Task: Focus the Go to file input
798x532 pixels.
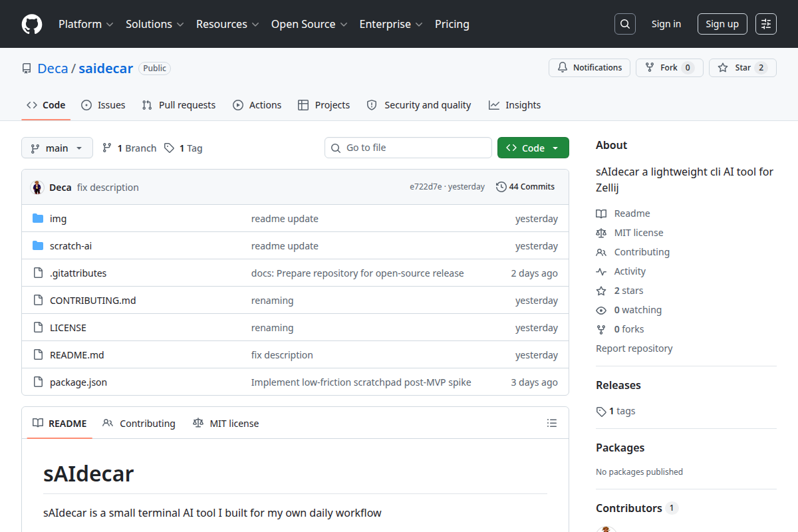Action: coord(408,148)
